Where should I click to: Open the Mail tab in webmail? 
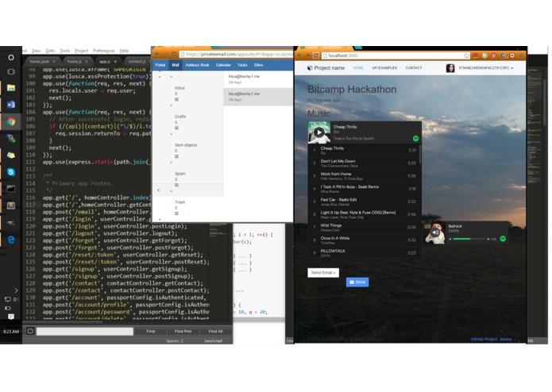(176, 65)
